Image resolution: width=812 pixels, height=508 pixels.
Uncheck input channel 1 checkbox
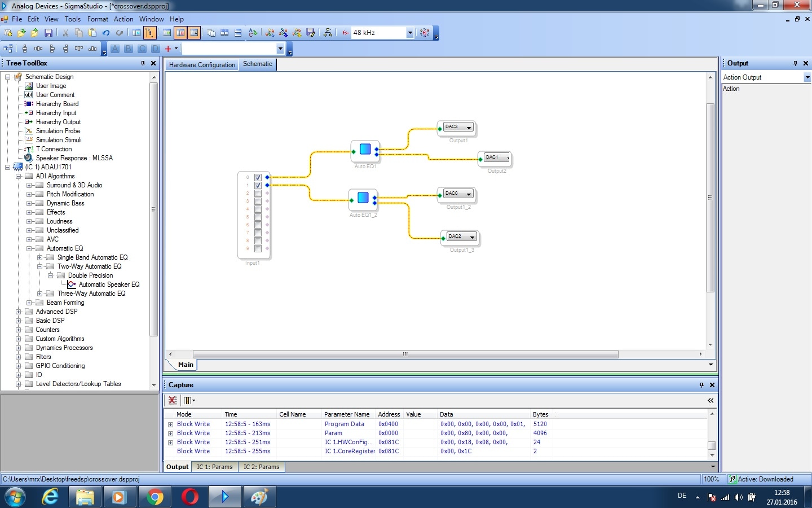[258, 185]
